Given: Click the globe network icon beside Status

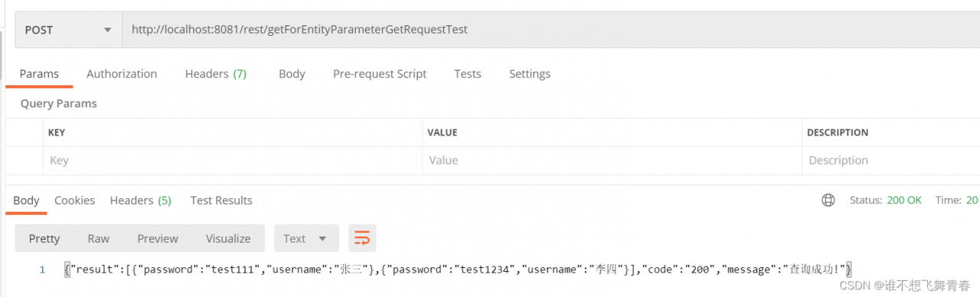Looking at the screenshot, I should 828,200.
